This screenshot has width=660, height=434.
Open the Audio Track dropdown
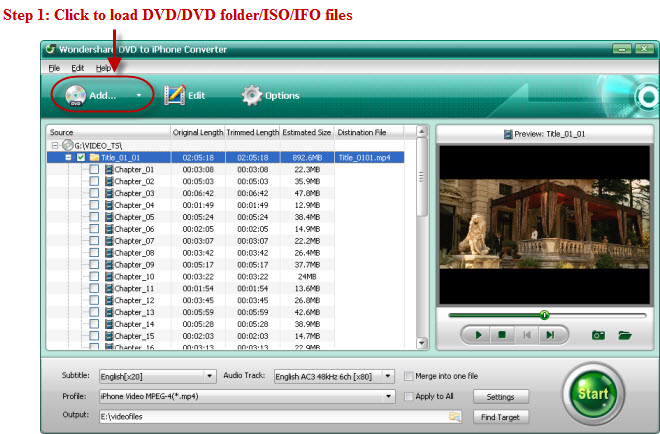pyautogui.click(x=388, y=376)
